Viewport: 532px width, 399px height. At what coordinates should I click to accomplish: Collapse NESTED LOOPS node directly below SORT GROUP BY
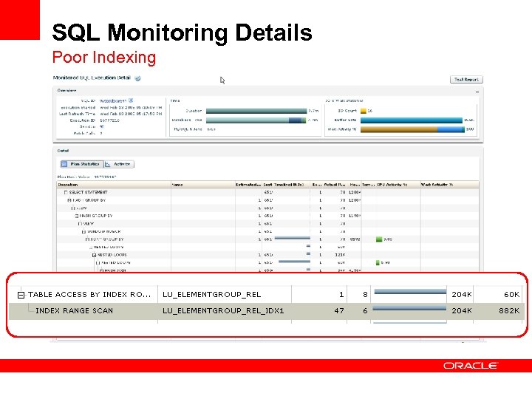tap(91, 248)
